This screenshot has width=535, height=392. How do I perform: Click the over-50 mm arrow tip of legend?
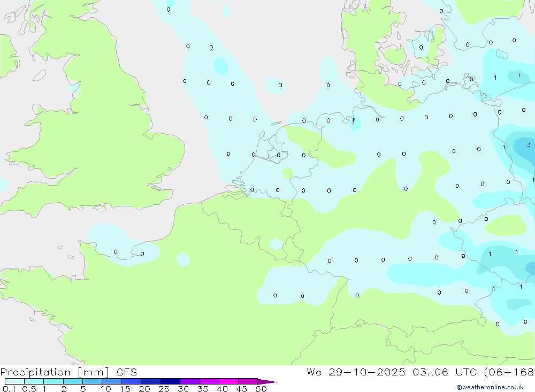pyautogui.click(x=267, y=382)
